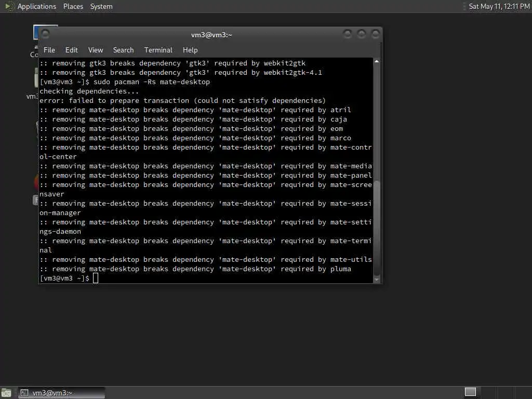This screenshot has width=532, height=399.
Task: Click the clock showing Sat May 11
Action: [499, 6]
